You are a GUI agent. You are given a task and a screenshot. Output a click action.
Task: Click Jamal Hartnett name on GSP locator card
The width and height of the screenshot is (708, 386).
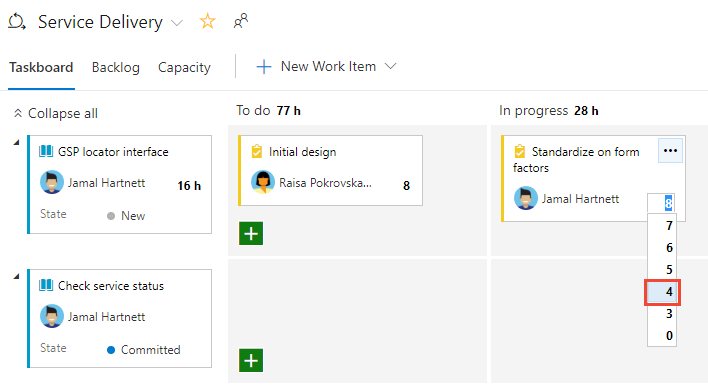pos(107,183)
